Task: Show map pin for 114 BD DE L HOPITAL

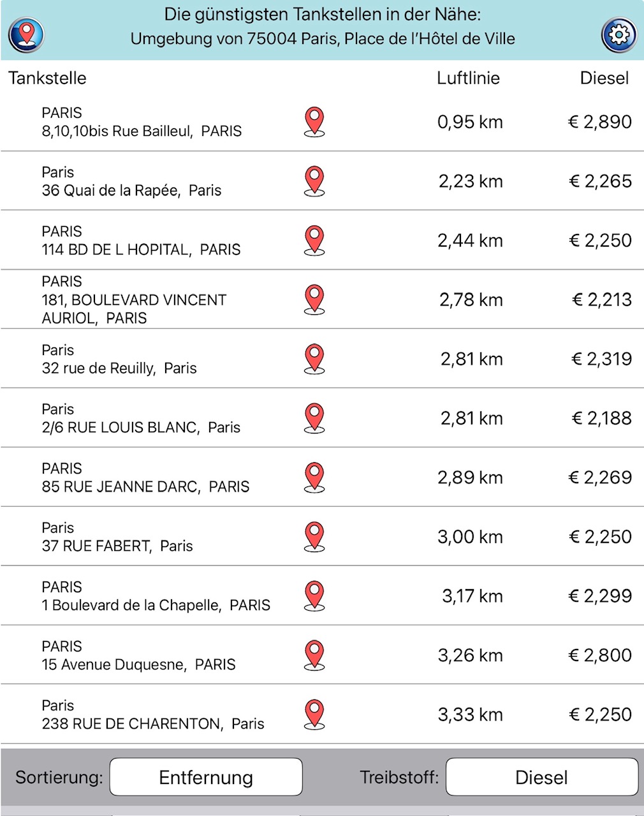Action: point(314,240)
